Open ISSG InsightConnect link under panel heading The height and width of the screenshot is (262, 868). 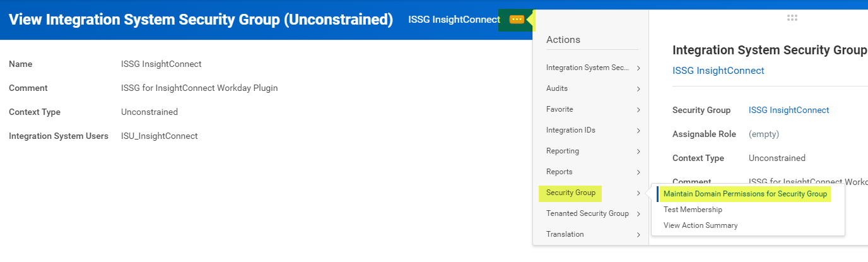pos(718,71)
